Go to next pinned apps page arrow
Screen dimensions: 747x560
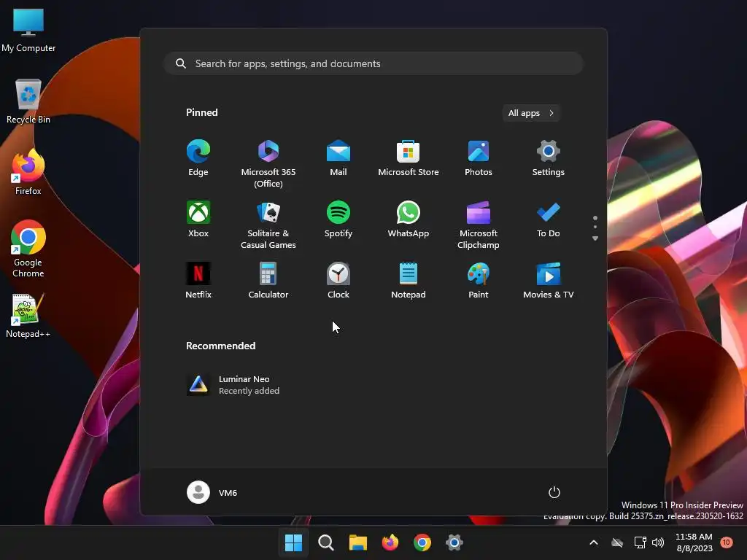click(x=595, y=238)
